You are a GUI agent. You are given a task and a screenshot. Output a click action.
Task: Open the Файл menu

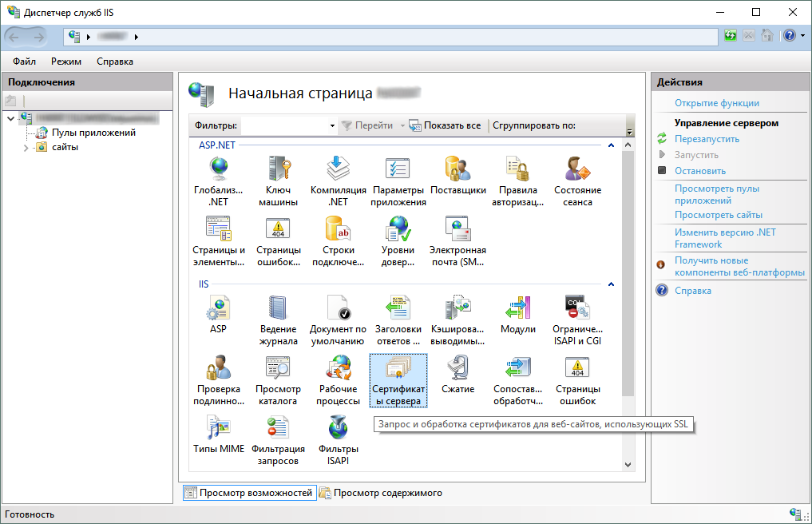tap(24, 62)
